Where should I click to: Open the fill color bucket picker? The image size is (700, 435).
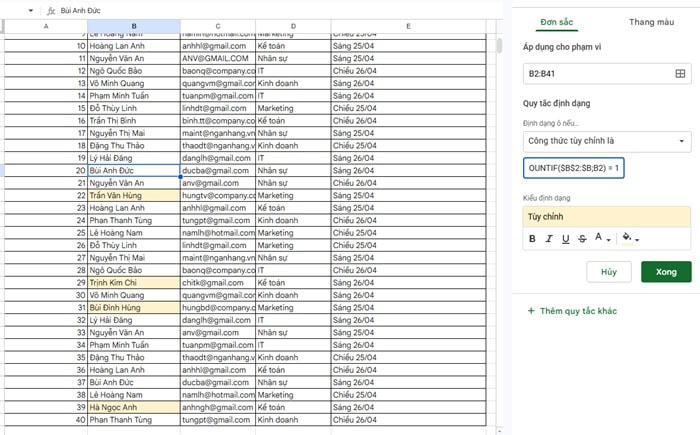(x=630, y=239)
